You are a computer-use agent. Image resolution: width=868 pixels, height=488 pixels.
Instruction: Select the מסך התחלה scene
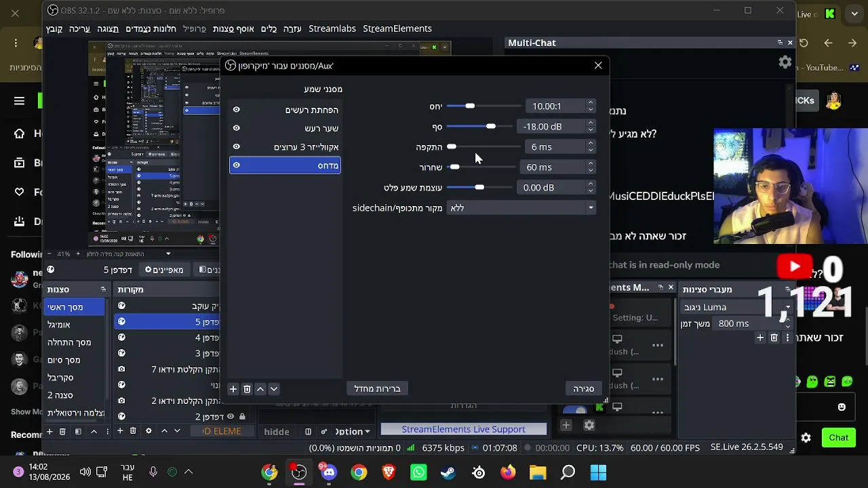click(x=75, y=342)
